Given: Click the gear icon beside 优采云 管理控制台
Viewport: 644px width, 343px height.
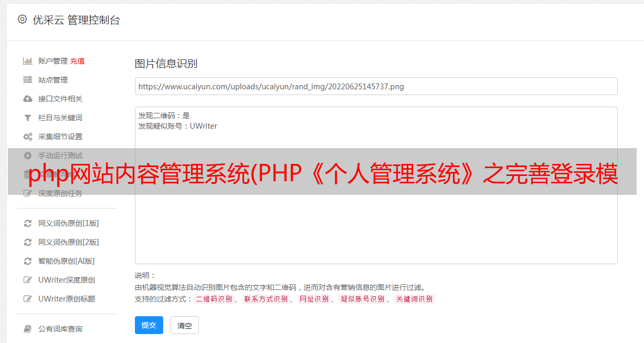Looking at the screenshot, I should (x=22, y=19).
